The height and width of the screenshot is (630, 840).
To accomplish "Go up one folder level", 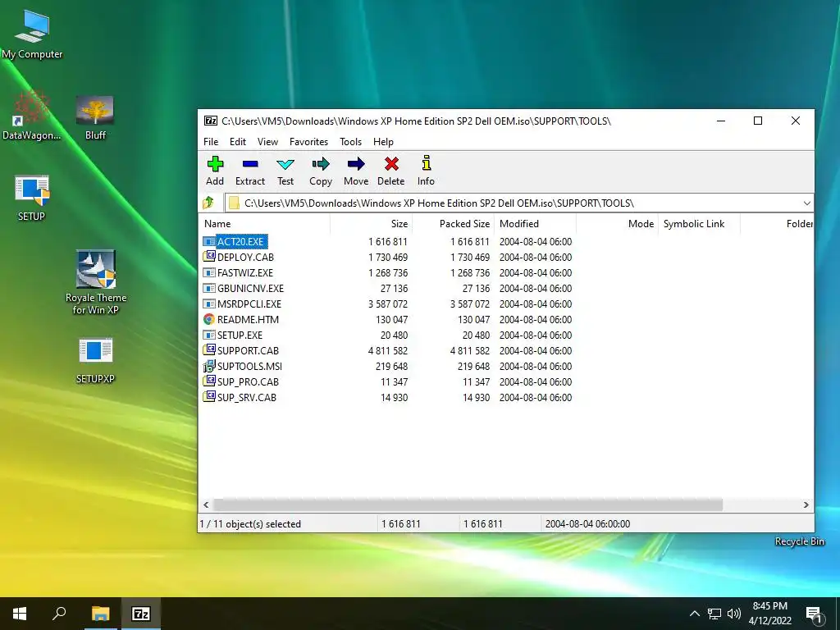I will click(x=208, y=203).
